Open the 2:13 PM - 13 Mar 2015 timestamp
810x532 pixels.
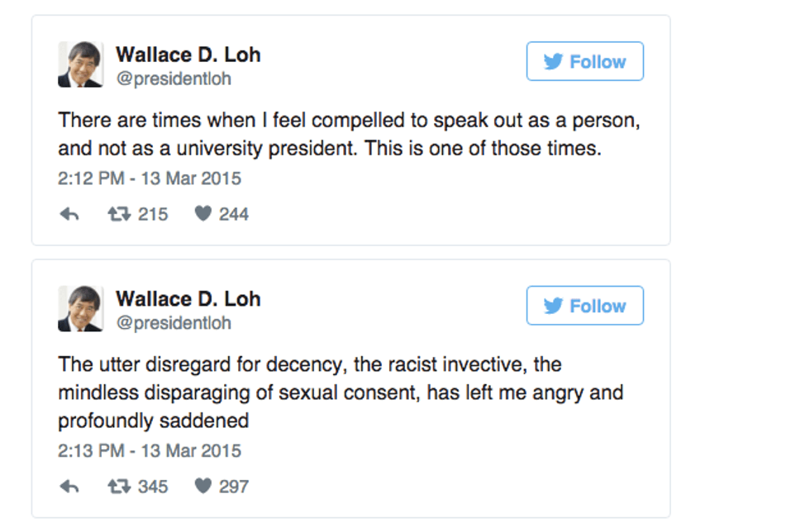(150, 451)
